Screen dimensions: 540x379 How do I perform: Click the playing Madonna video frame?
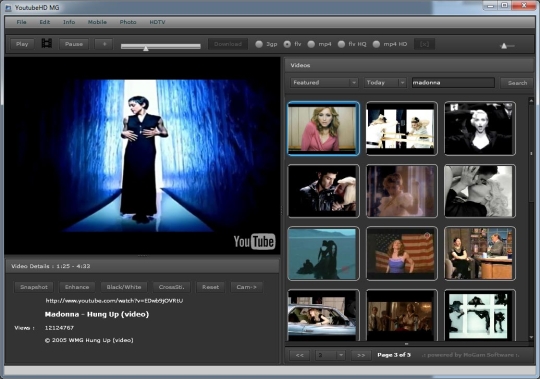[x=142, y=156]
